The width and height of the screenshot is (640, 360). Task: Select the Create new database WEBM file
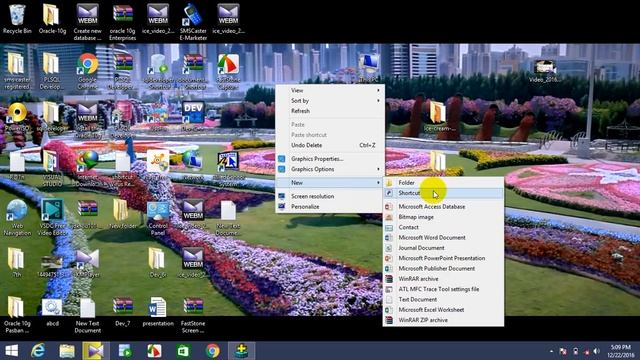[87, 22]
